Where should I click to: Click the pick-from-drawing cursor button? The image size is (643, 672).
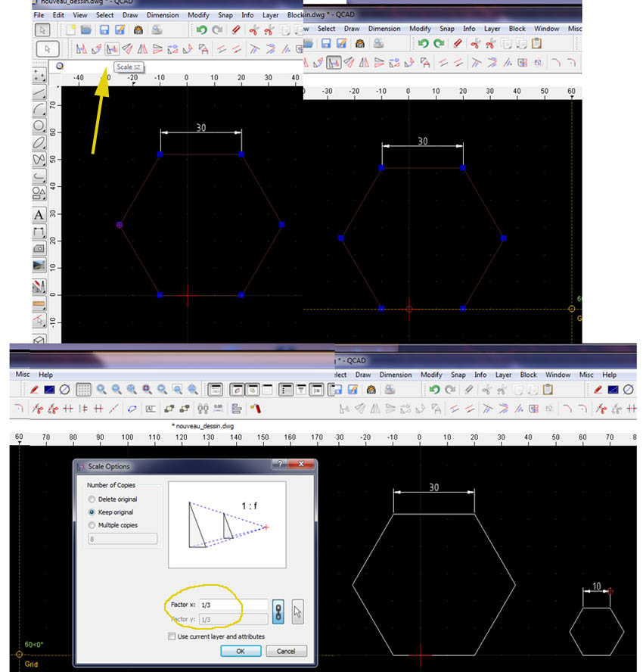pos(297,611)
